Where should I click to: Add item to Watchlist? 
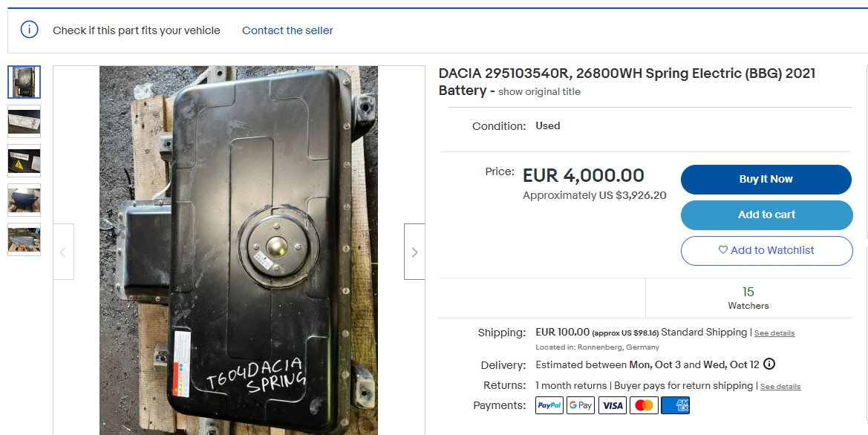pyautogui.click(x=767, y=251)
